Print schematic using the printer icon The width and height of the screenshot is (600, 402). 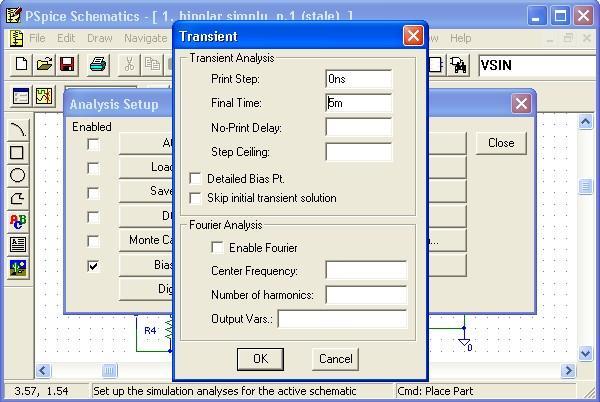pos(98,65)
